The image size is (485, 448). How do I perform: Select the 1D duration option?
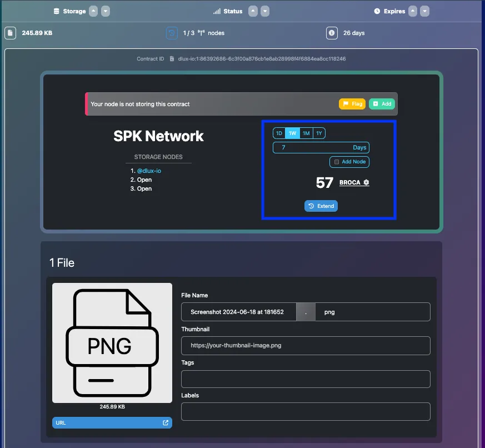279,133
